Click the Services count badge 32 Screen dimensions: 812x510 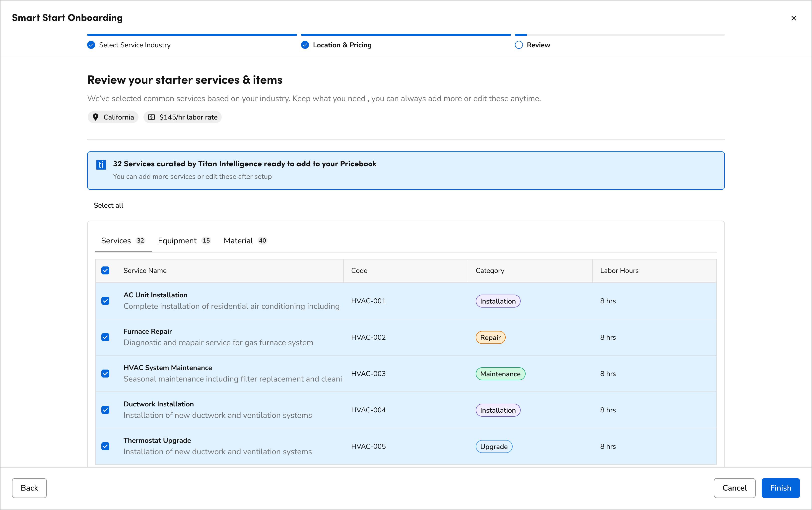tap(140, 240)
